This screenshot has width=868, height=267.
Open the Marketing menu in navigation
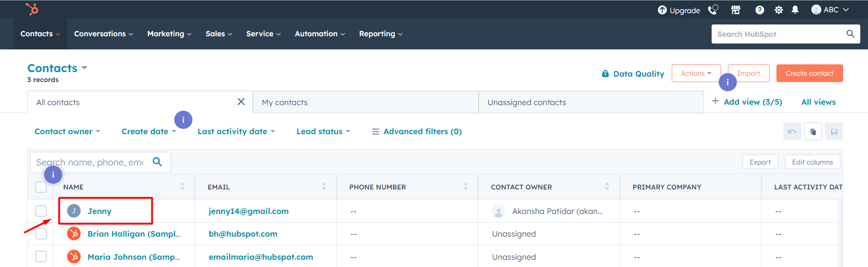tap(169, 34)
